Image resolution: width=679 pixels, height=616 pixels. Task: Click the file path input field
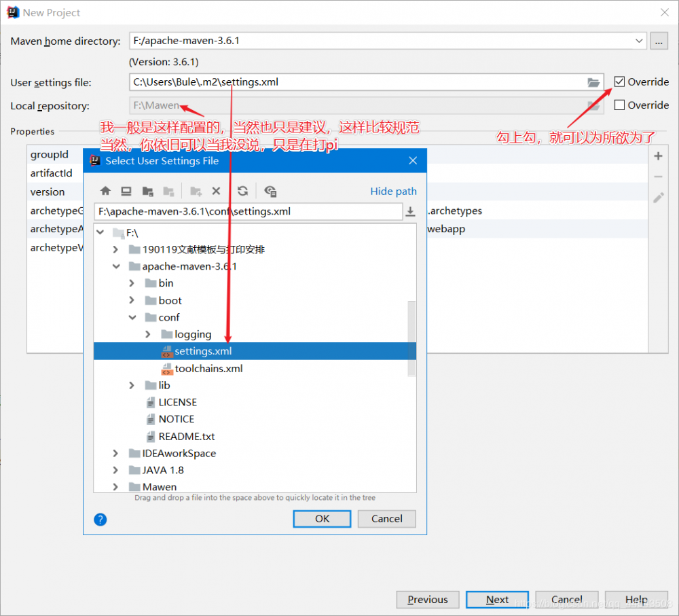248,211
